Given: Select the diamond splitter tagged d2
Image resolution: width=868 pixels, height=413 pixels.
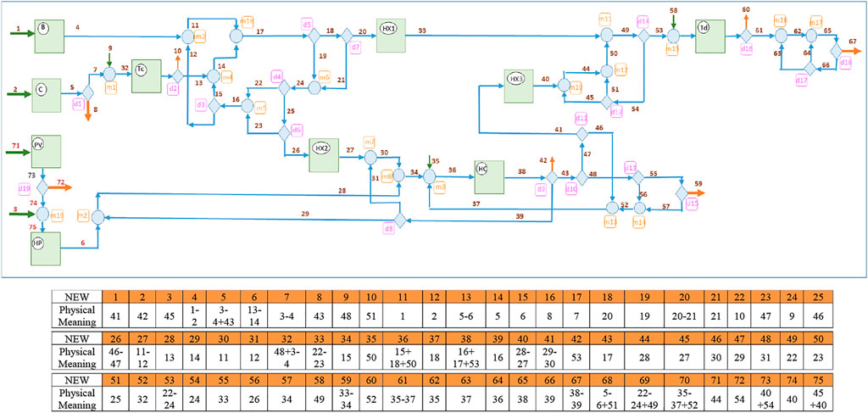Looking at the screenshot, I should tap(178, 75).
